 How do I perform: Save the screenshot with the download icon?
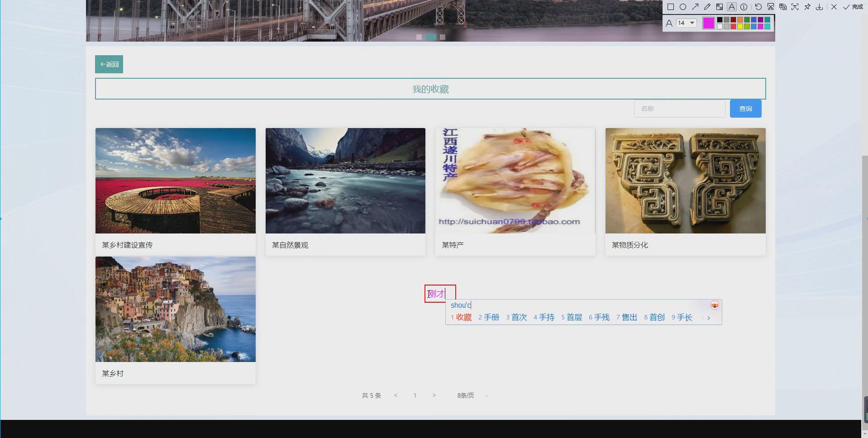(820, 7)
